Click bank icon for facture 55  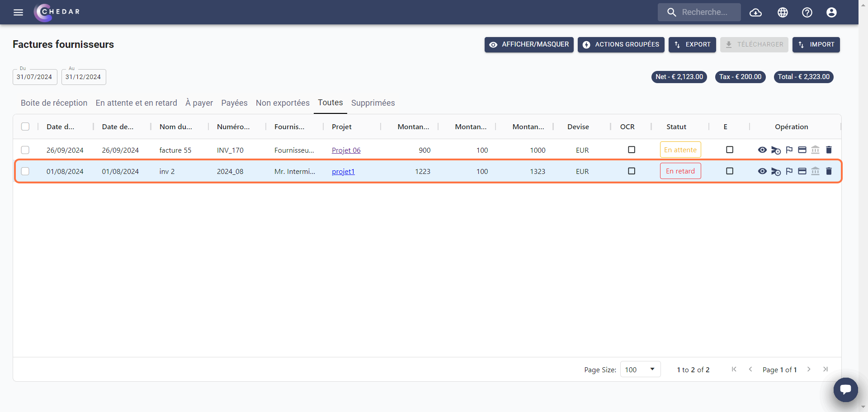816,150
